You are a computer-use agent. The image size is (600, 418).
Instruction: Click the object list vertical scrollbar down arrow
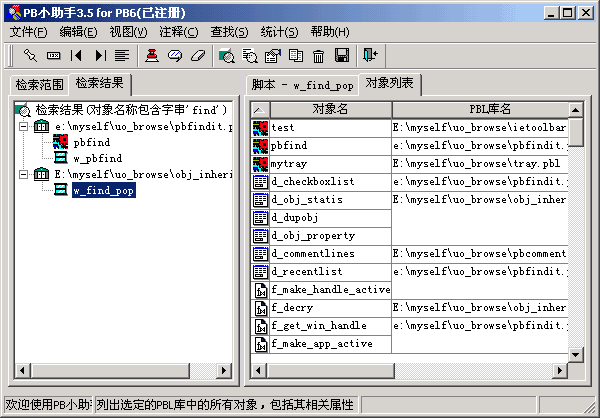(576, 355)
